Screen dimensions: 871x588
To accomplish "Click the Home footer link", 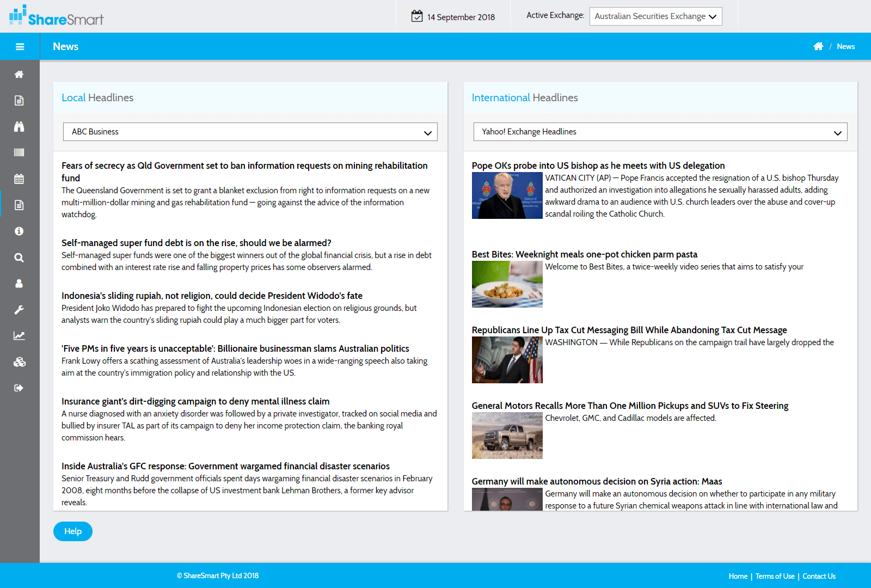I will click(x=738, y=576).
